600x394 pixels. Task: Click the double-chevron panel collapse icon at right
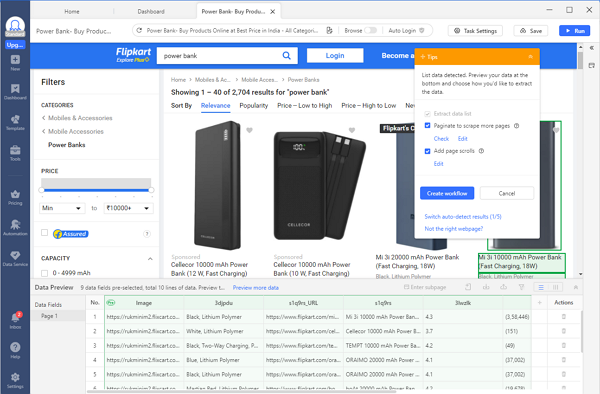[x=592, y=48]
